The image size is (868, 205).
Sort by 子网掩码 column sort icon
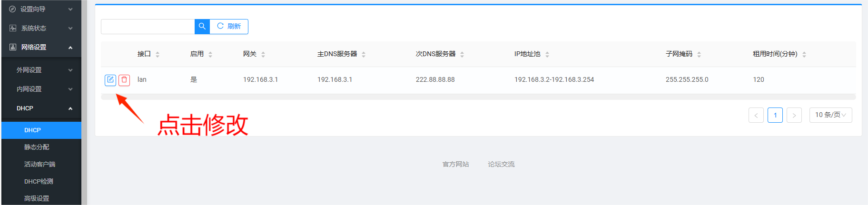point(699,54)
